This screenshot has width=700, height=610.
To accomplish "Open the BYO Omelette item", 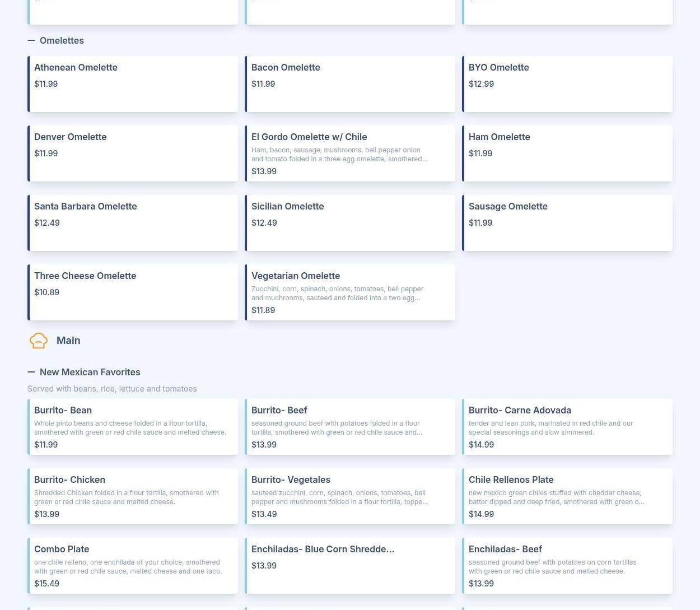I will [567, 84].
